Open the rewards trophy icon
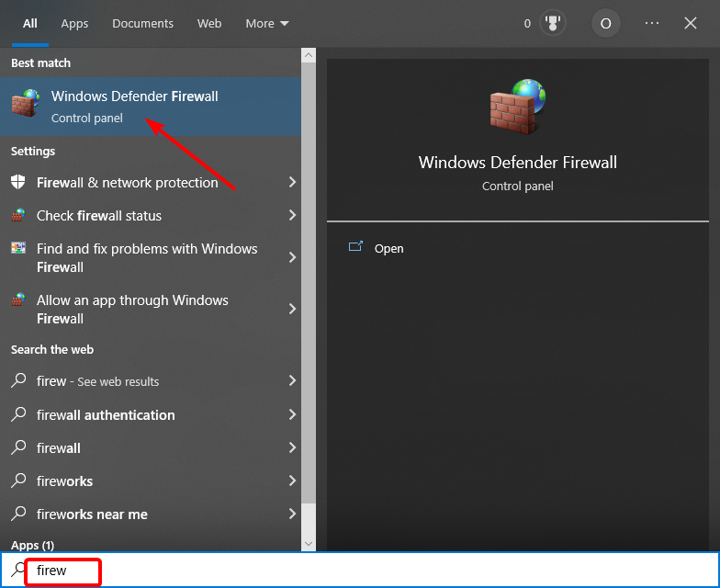 [x=553, y=23]
